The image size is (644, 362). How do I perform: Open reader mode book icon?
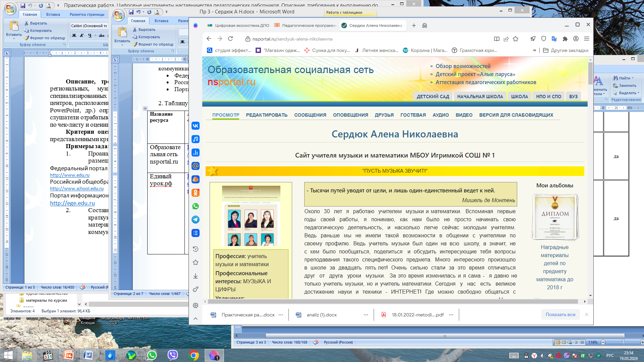coord(497,39)
